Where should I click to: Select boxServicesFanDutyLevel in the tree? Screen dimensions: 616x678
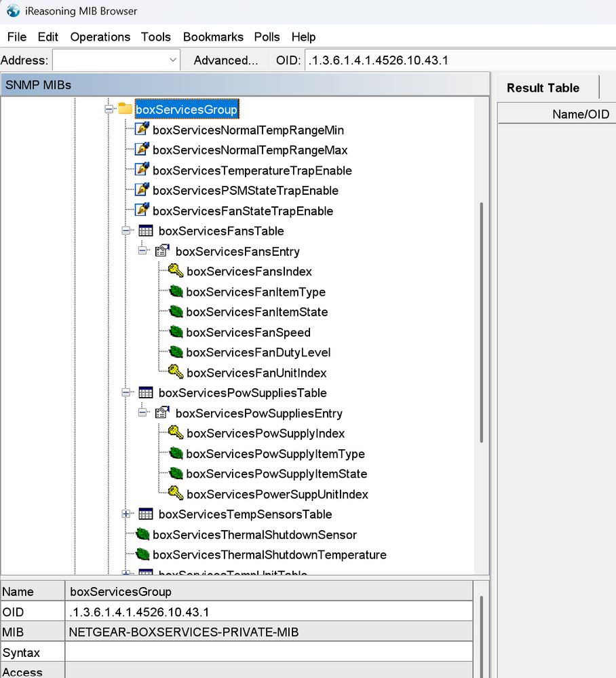coord(258,352)
